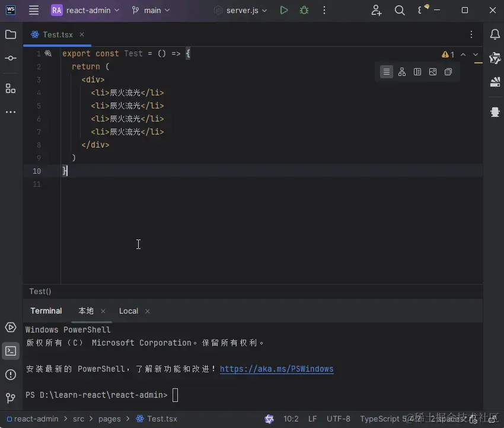Close the Test.tsx editor tab
Viewport: 504px width, 428px height.
82,34
